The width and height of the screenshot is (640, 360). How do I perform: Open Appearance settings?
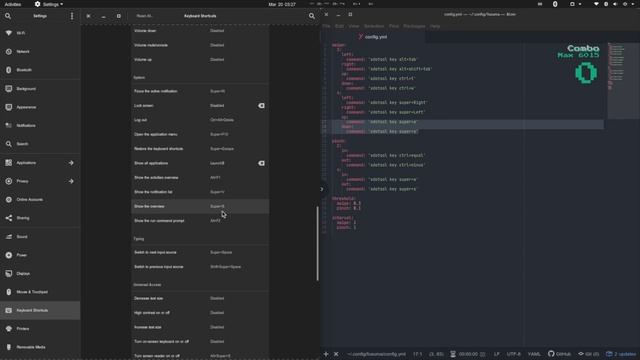tap(40, 107)
